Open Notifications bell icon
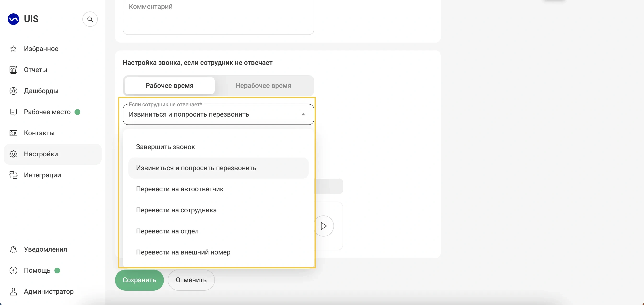 (13, 249)
